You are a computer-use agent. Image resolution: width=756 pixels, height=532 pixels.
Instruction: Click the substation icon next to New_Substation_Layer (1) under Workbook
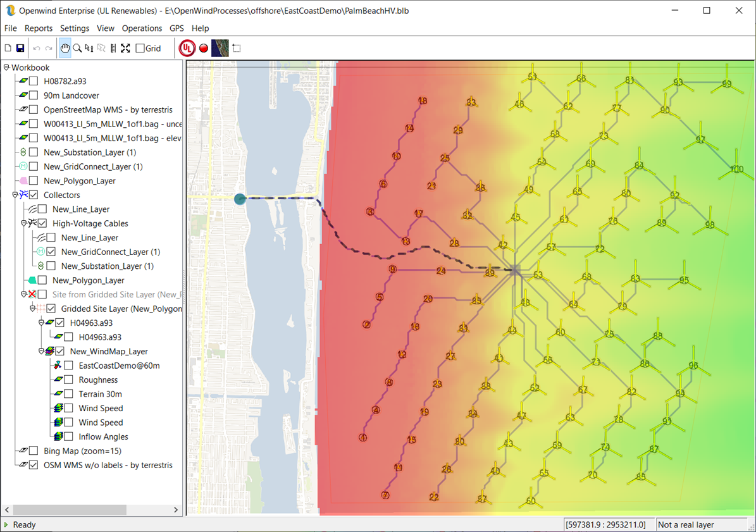click(23, 152)
